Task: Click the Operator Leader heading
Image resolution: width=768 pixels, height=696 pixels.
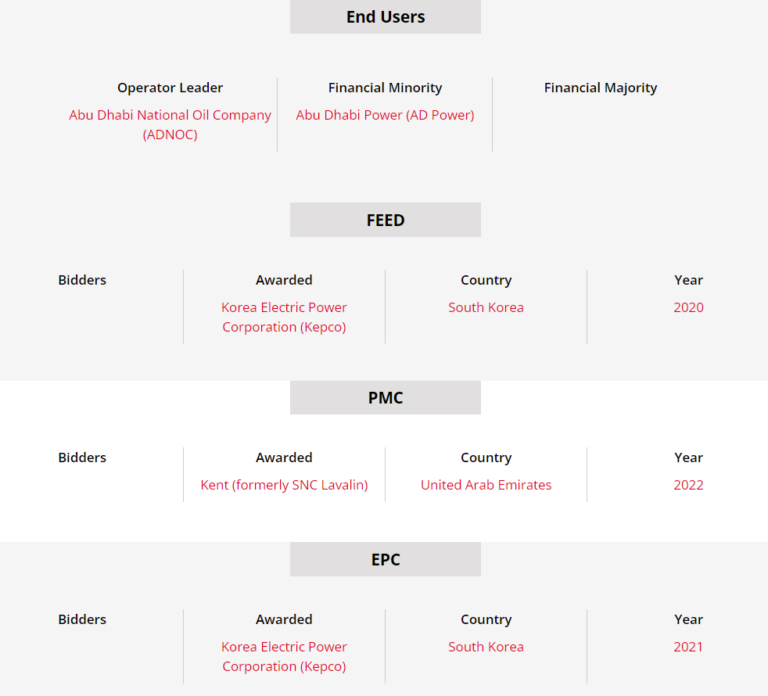Action: point(170,88)
